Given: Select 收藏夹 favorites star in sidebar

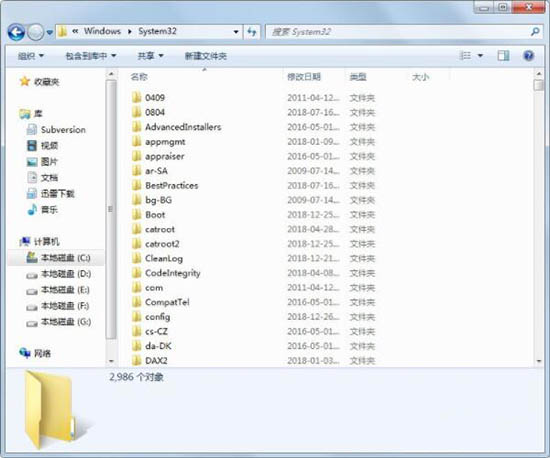Looking at the screenshot, I should point(39,82).
